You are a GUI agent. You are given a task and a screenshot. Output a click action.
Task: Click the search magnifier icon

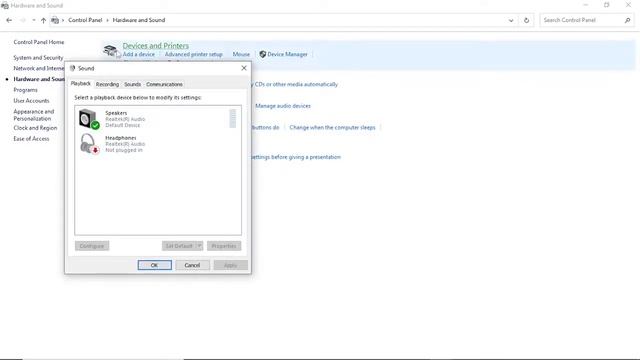[x=627, y=20]
